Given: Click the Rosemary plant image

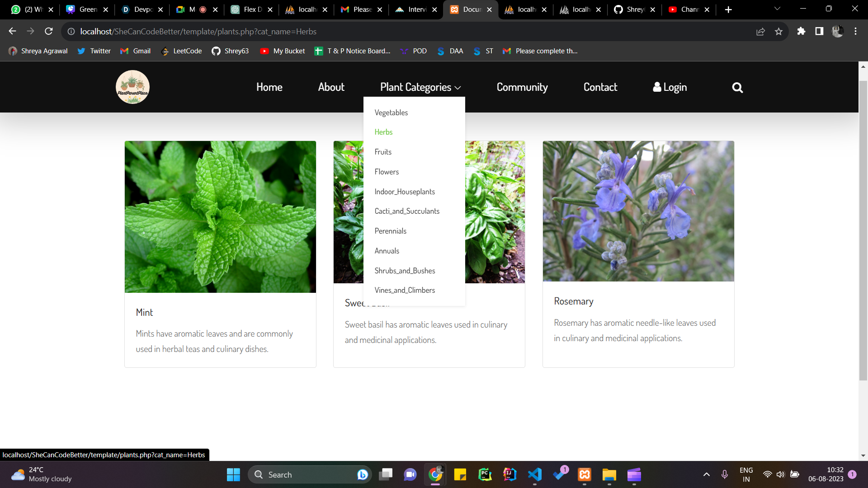Looking at the screenshot, I should pyautogui.click(x=638, y=211).
